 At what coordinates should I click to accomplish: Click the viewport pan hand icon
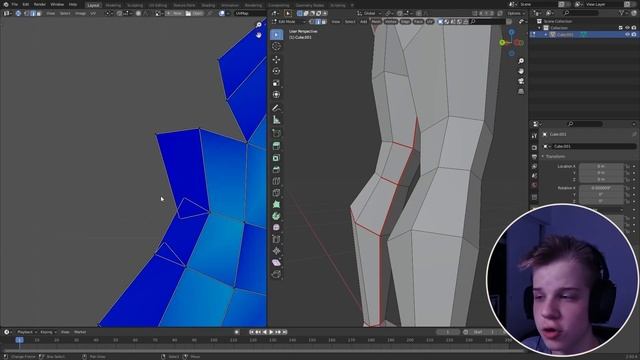(521, 71)
